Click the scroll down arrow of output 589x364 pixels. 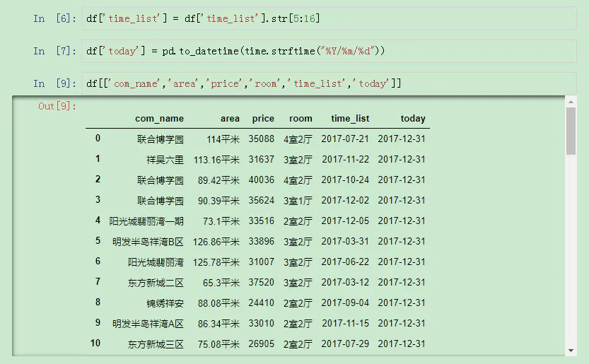click(x=571, y=351)
